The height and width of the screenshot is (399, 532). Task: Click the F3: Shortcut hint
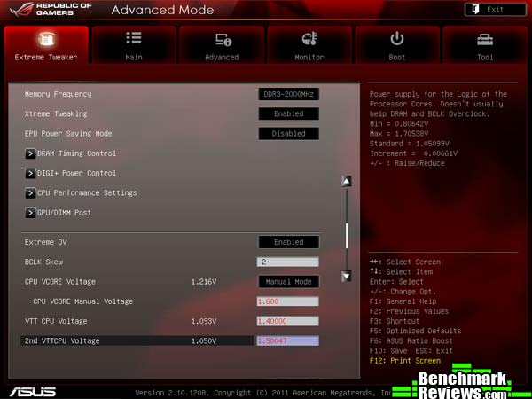click(395, 321)
